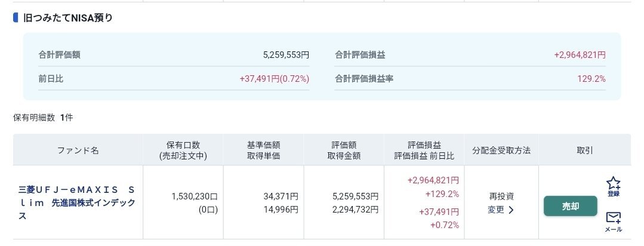
Task: Click the 合計評価額 value 5,259,553円 in summary
Action: (286, 54)
